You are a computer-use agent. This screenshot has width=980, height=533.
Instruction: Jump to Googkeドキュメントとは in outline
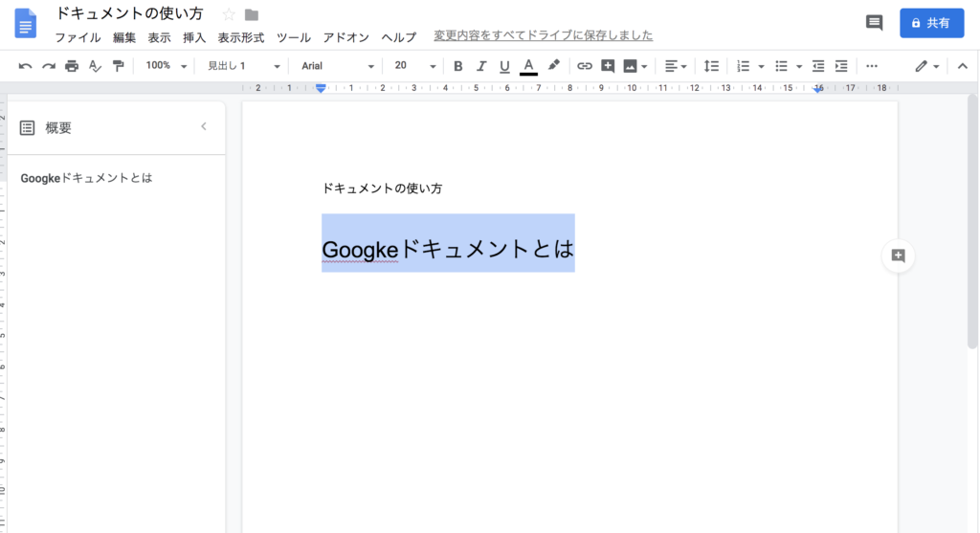tap(86, 178)
